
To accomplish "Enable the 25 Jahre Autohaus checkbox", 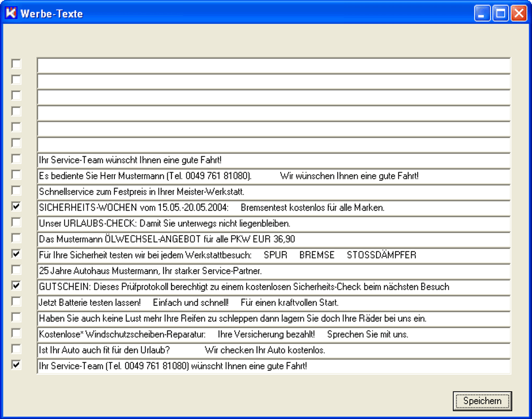I will [x=16, y=270].
